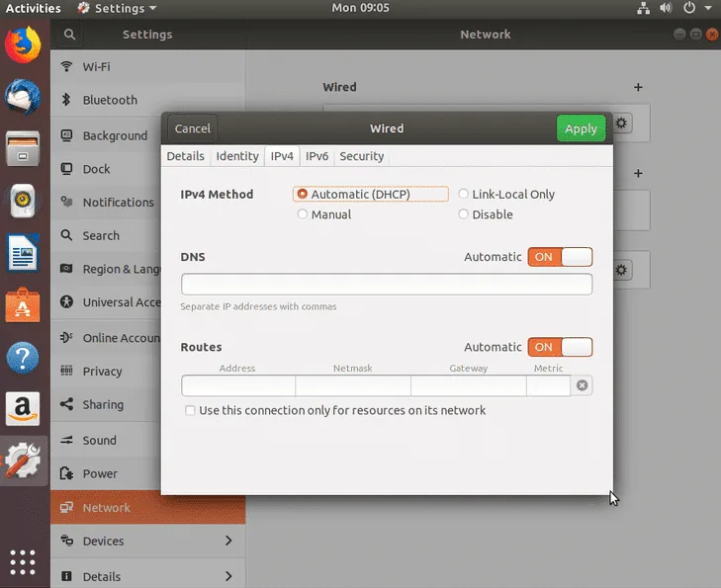Open wired network gear settings icon
The image size is (721, 588).
click(x=621, y=124)
